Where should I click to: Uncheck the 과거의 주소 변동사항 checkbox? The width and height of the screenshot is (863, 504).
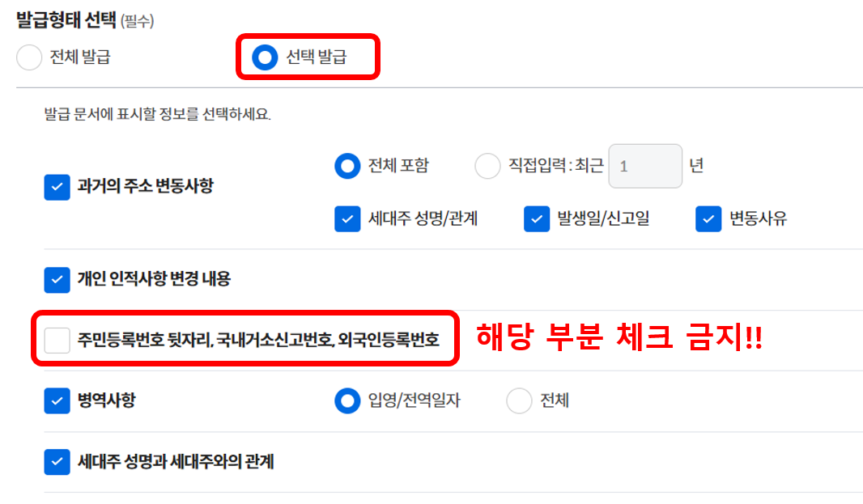57,187
